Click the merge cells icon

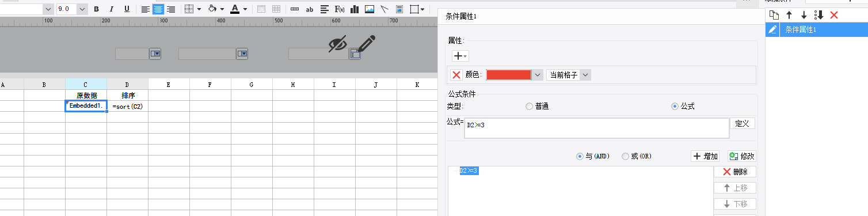pyautogui.click(x=261, y=9)
